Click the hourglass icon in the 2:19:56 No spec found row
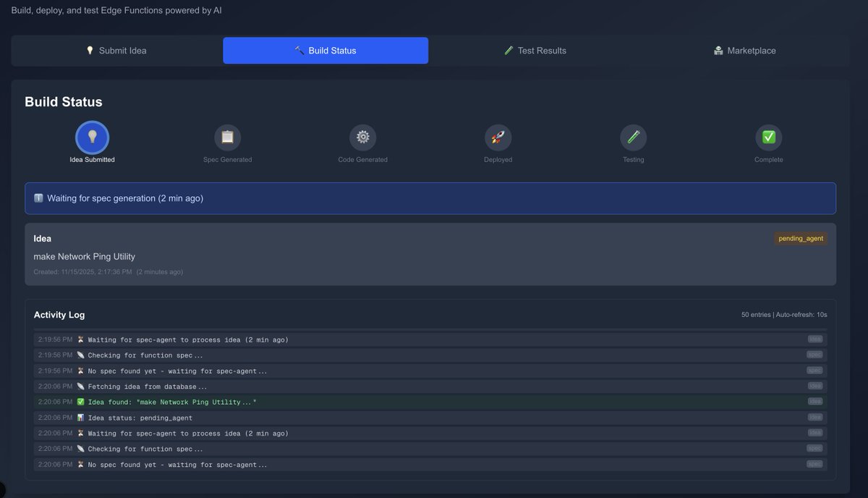This screenshot has width=868, height=498. click(x=81, y=371)
